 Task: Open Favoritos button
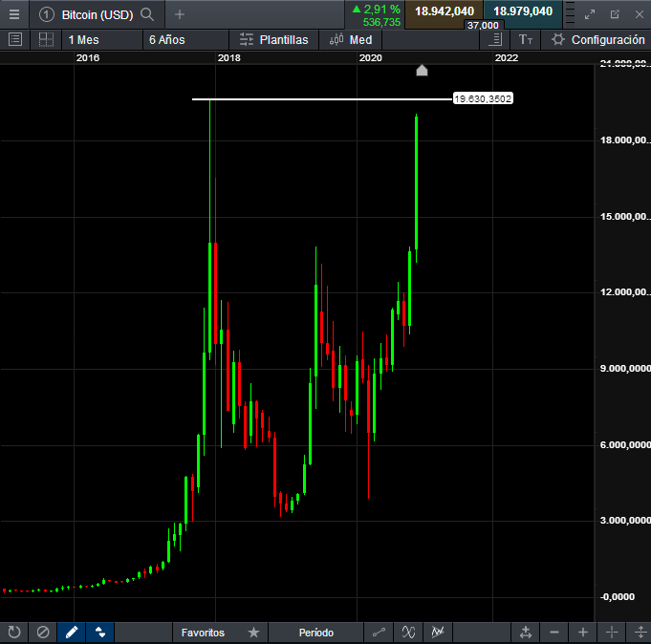(x=203, y=633)
